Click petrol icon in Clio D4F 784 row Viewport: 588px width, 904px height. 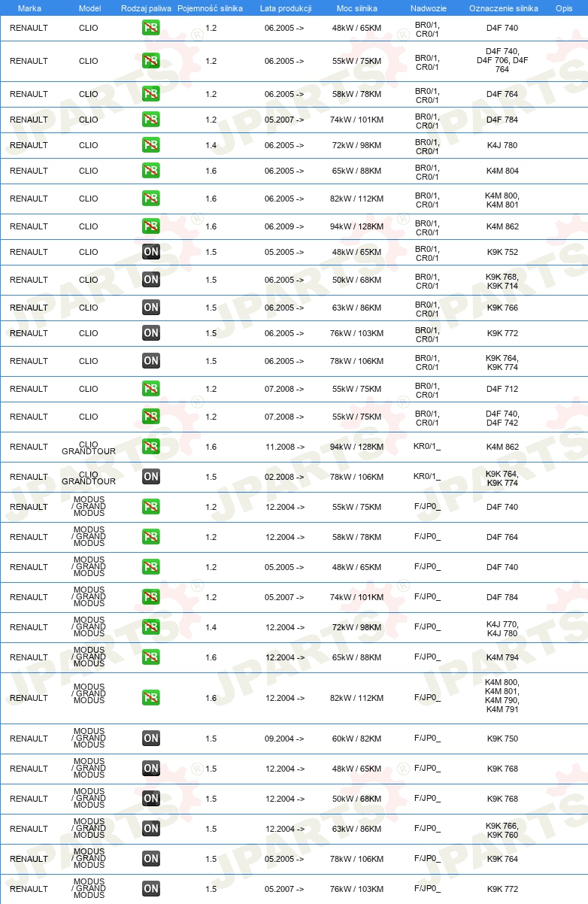pyautogui.click(x=151, y=120)
